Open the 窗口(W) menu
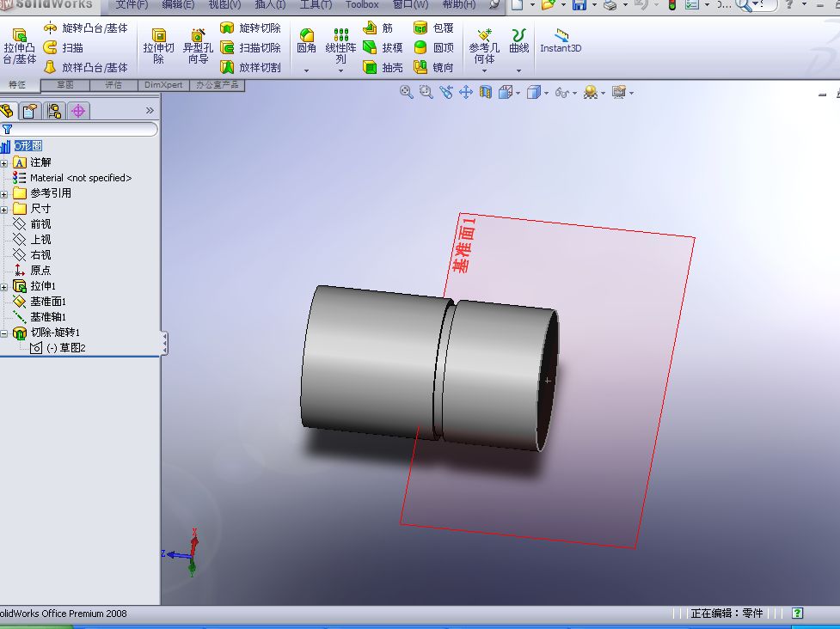Screen dimensions: 840x629 (x=410, y=5)
